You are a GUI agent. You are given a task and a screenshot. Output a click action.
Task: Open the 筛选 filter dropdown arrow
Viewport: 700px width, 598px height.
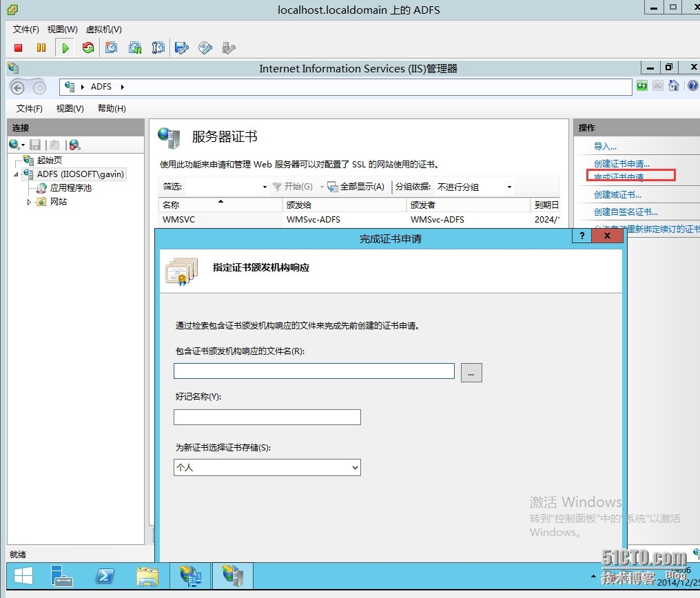(x=265, y=187)
